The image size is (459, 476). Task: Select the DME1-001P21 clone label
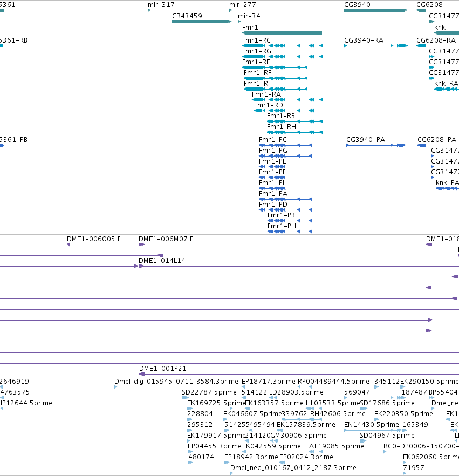point(162,369)
